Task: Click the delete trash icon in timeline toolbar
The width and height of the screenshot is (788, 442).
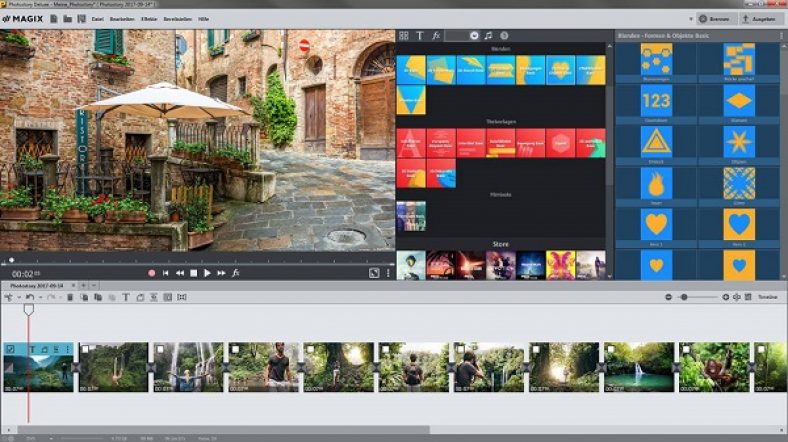Action: [70, 297]
